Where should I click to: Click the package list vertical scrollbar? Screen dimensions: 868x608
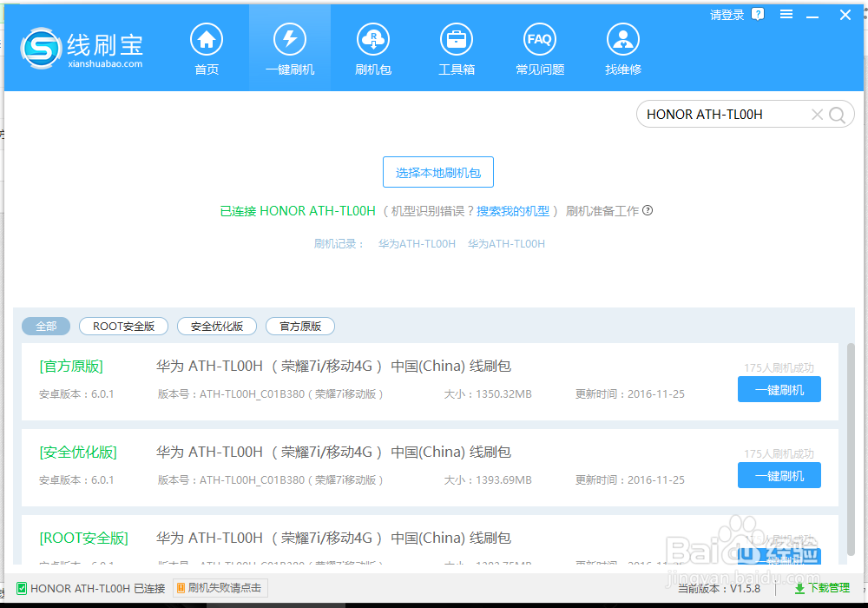coord(851,449)
